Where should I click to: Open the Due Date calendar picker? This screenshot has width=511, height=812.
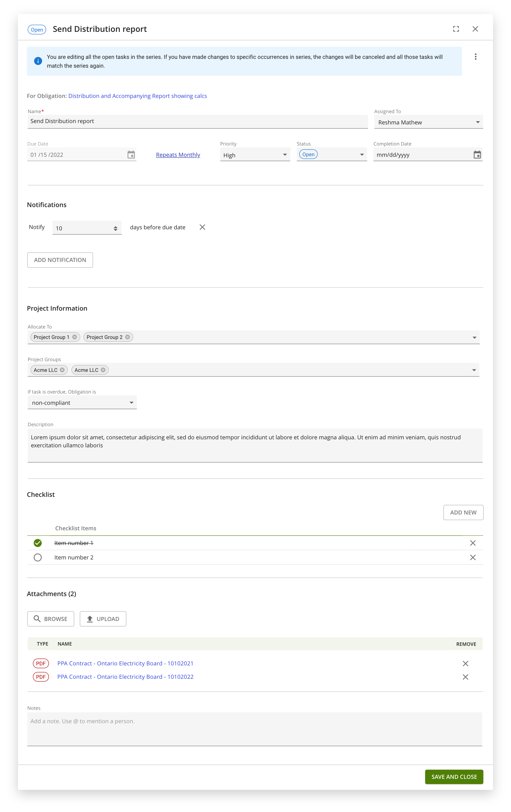tap(131, 154)
